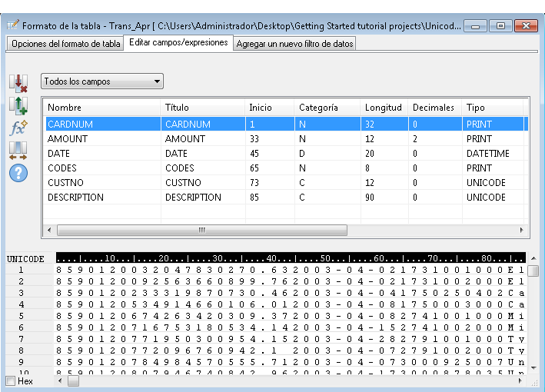Image resolution: width=545 pixels, height=392 pixels.
Task: Select the CUSTNO field row
Action: coord(65,183)
